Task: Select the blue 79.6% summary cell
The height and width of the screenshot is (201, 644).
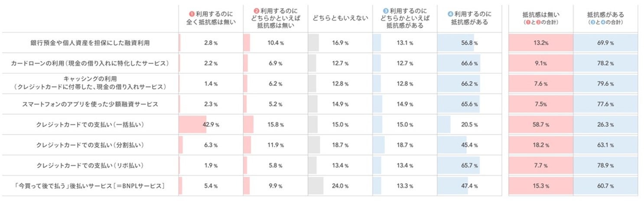Action: point(605,84)
